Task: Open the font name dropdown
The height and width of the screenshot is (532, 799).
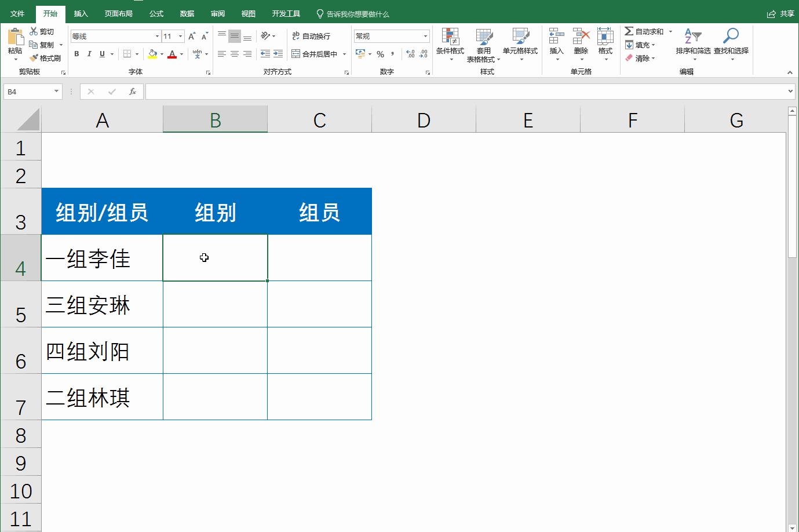Action: pos(157,35)
